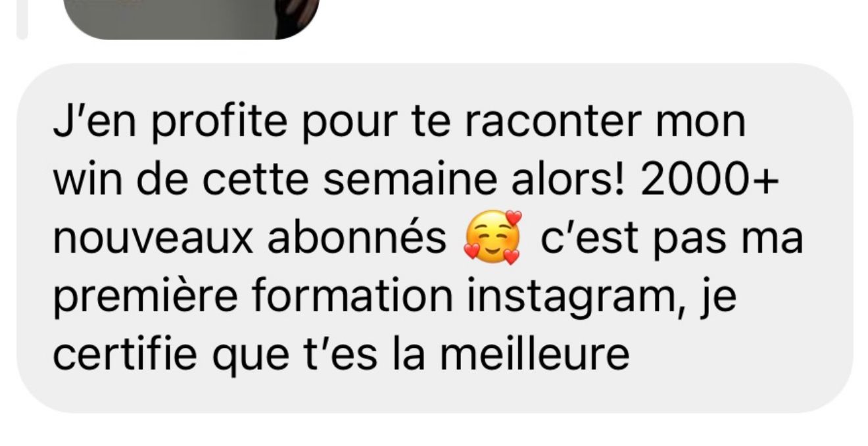The width and height of the screenshot is (868, 446).
Task: Select the grey message bubble
Action: 434,238
